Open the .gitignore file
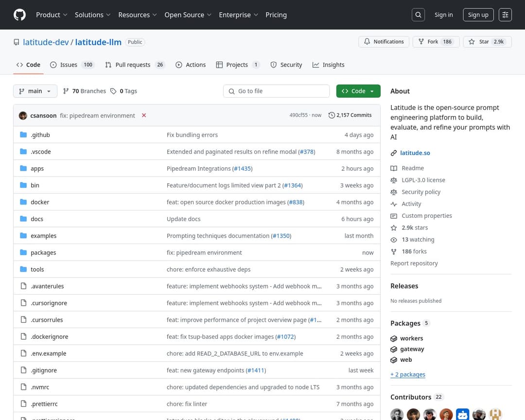 tap(44, 370)
